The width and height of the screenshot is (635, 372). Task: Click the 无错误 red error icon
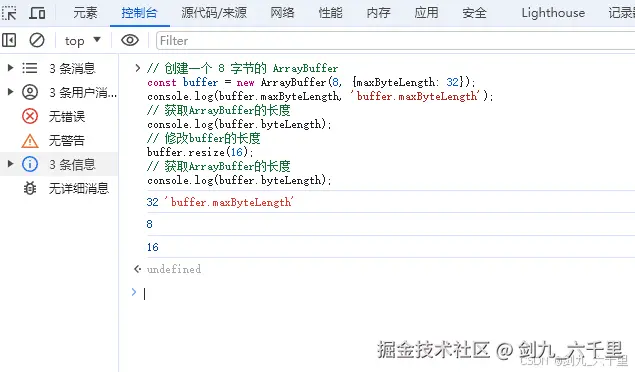pyautogui.click(x=30, y=116)
